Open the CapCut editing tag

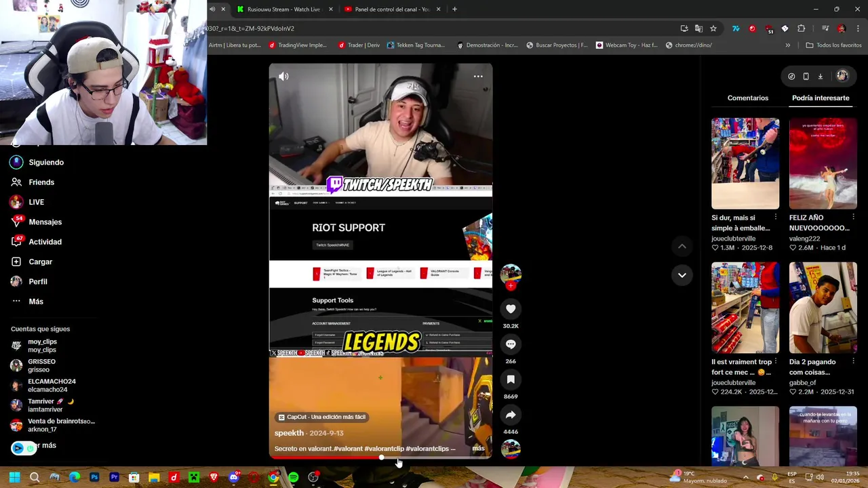point(322,417)
